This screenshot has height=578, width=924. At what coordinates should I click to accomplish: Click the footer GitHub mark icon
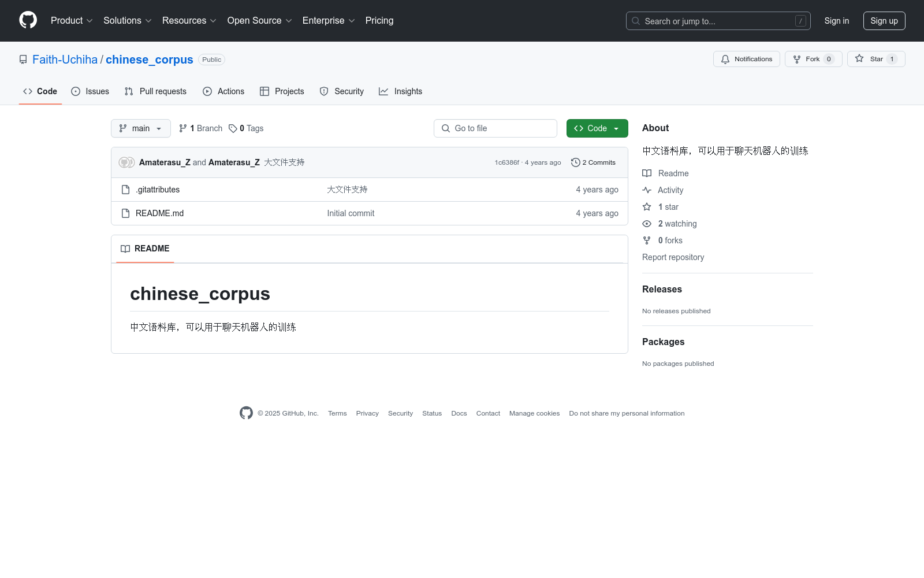(246, 413)
